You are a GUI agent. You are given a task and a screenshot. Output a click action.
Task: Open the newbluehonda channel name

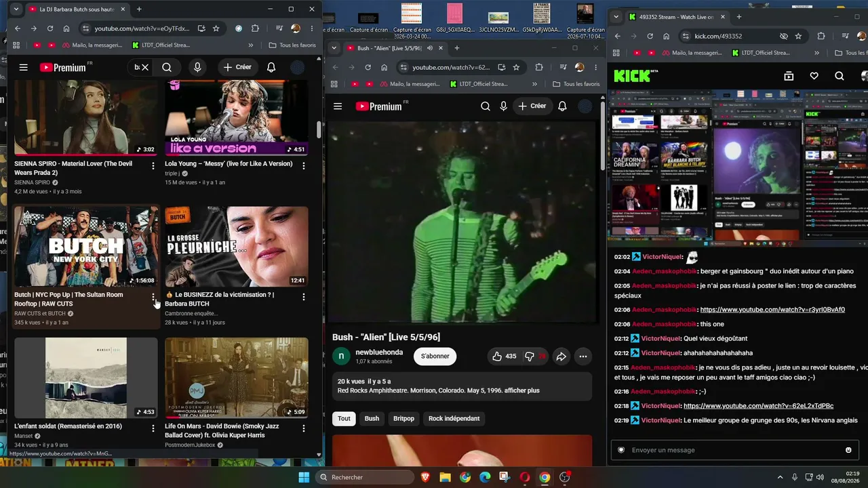pyautogui.click(x=379, y=352)
